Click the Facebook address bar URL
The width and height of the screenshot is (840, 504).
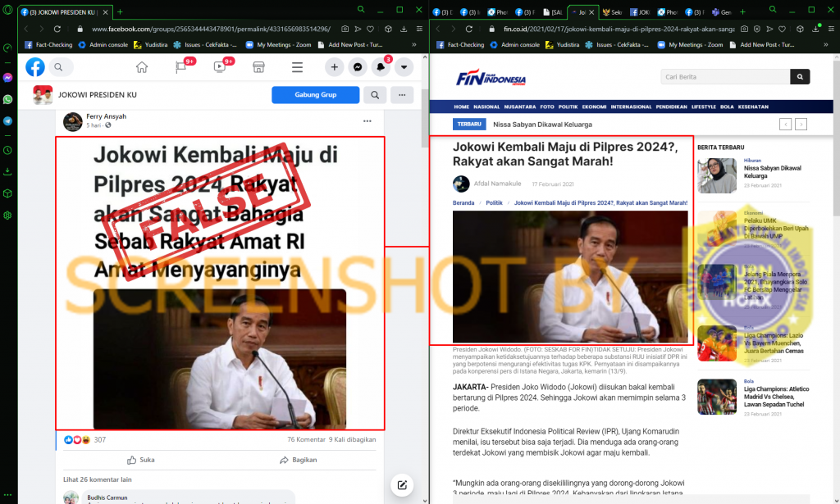pos(211,29)
